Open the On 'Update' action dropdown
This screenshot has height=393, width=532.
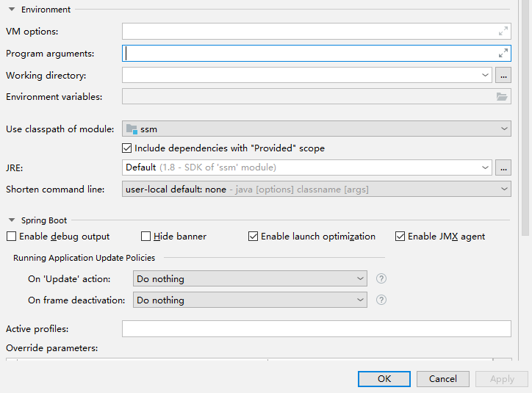[250, 278]
